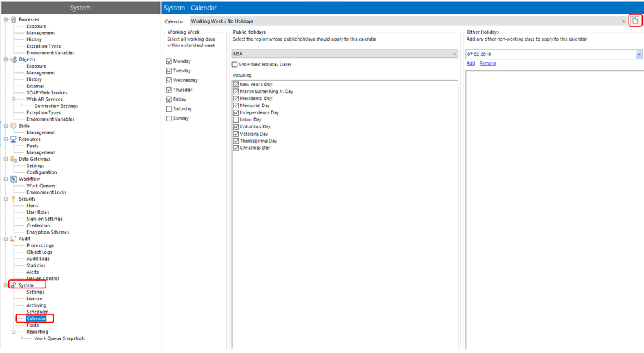Collapse the System tree node
Image resolution: width=644 pixels, height=353 pixels.
tap(6, 285)
